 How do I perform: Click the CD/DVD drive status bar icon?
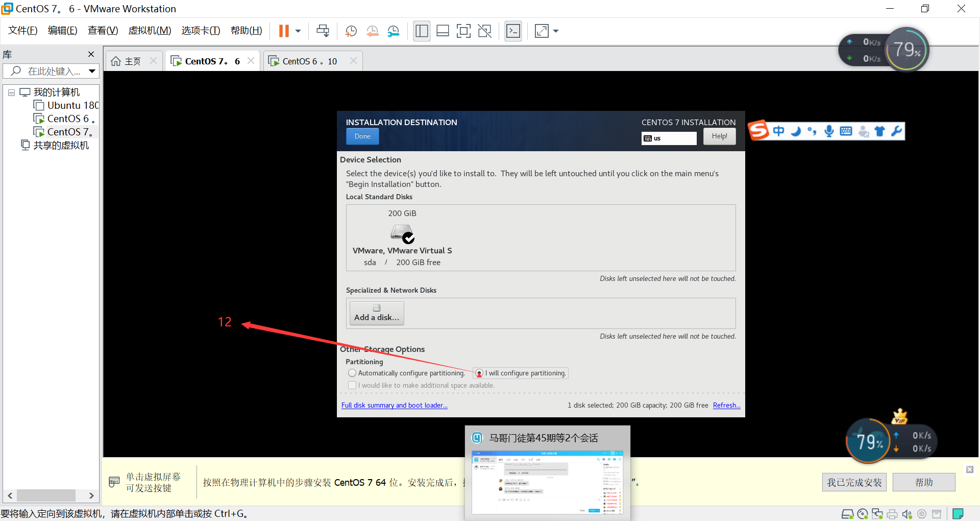863,514
